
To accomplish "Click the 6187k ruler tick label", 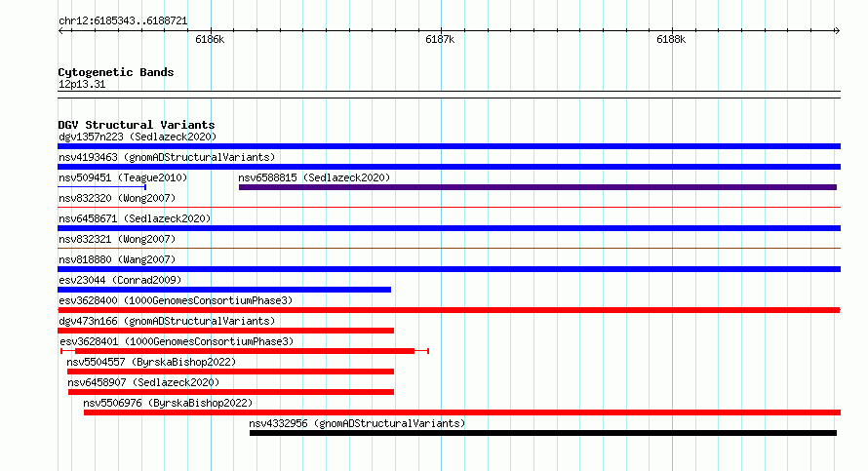I will [440, 39].
